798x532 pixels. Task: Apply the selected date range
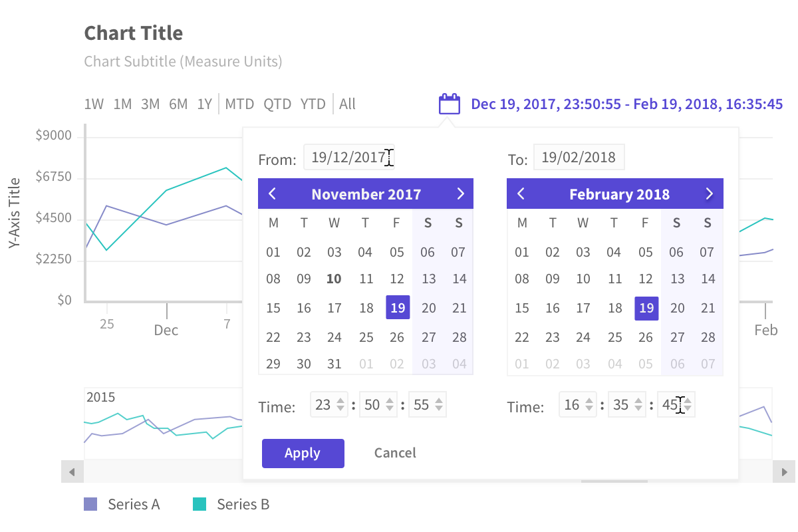click(x=303, y=453)
